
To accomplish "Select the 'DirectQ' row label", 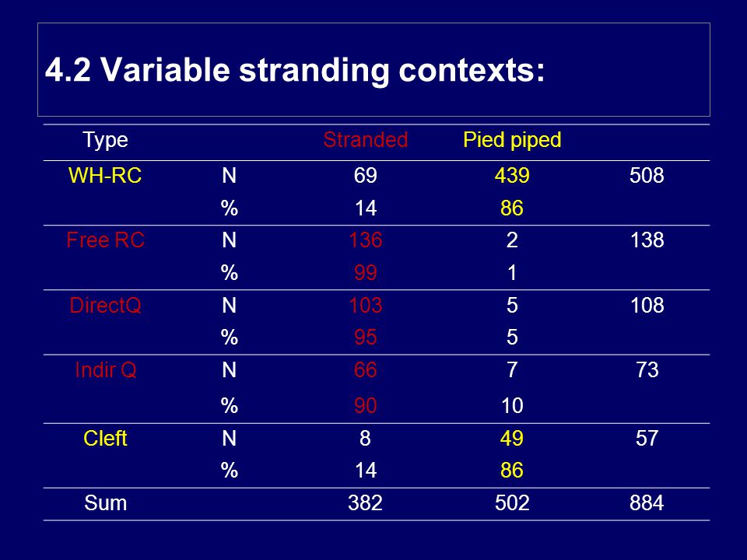I will (x=105, y=305).
